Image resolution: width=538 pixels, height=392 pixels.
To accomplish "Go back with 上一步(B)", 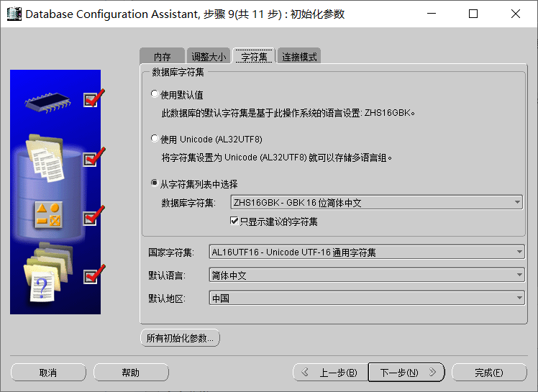I will [x=330, y=373].
